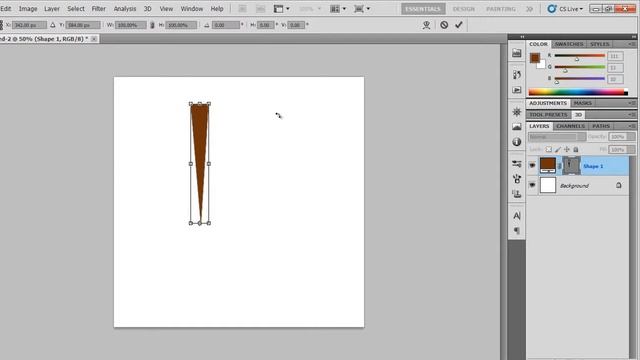The width and height of the screenshot is (640, 360).
Task: Toggle lock transparent pixels
Action: (x=549, y=149)
